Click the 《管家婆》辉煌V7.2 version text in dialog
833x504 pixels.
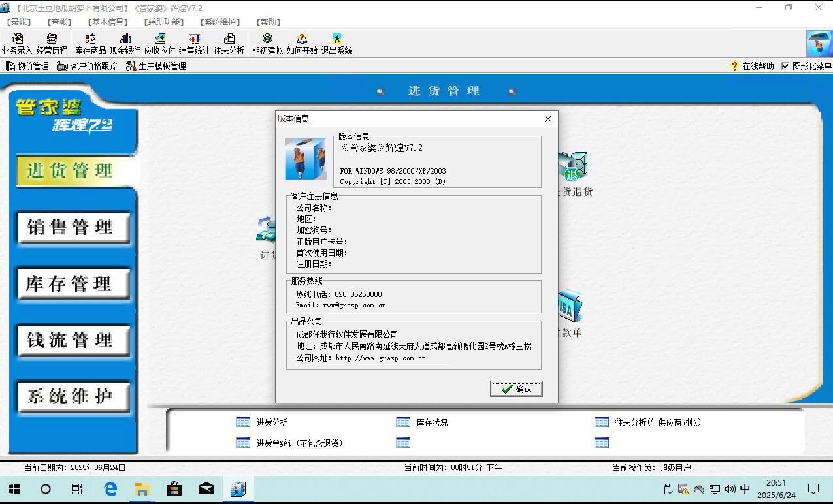click(382, 148)
